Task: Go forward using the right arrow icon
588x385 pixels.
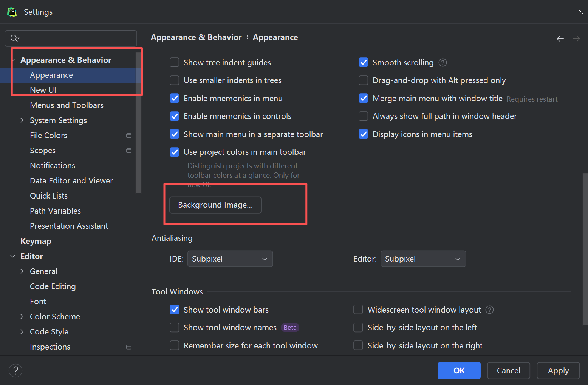Action: click(x=576, y=38)
